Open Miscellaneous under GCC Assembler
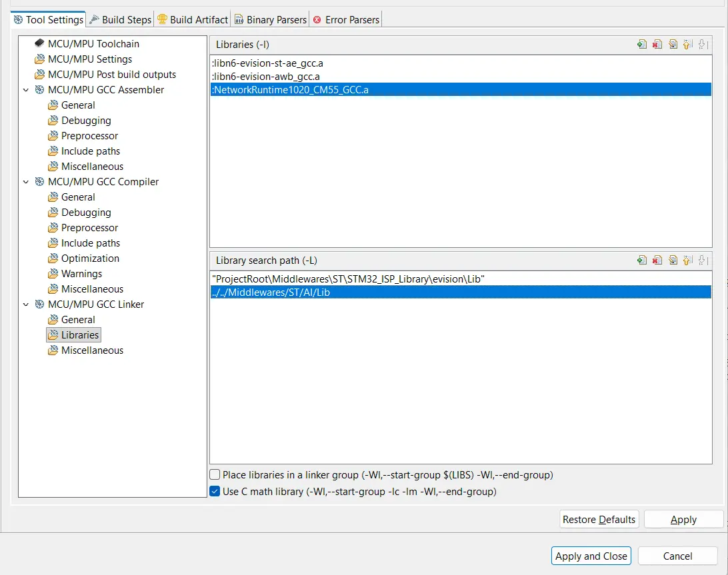Screen dimensions: 728x575 tap(93, 166)
